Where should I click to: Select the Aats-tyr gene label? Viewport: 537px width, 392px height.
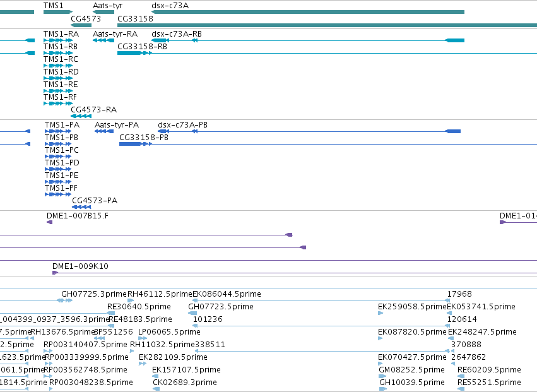107,6
